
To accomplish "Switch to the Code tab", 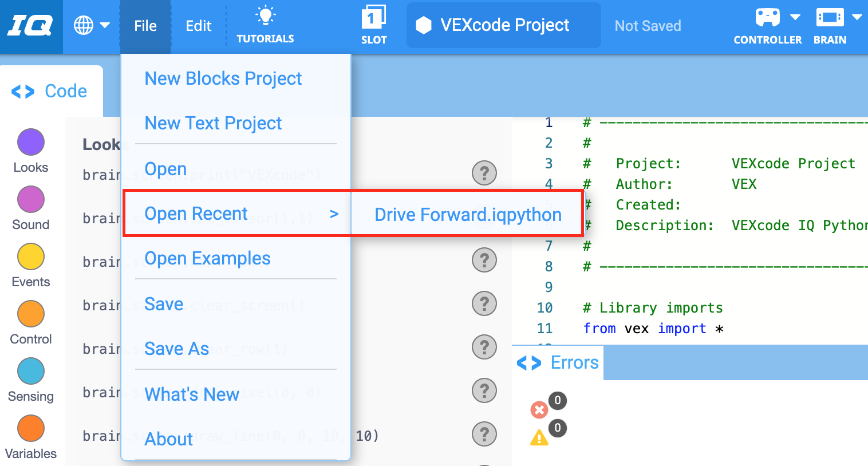I will [50, 91].
